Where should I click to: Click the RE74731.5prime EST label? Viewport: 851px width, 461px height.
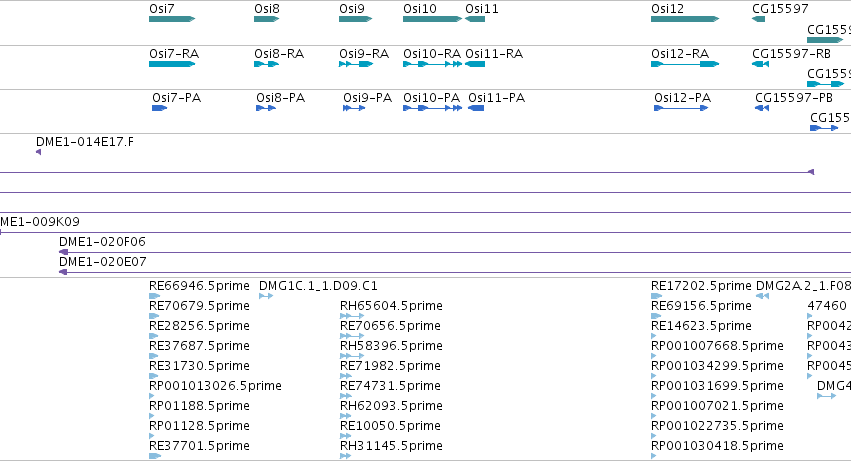(390, 386)
